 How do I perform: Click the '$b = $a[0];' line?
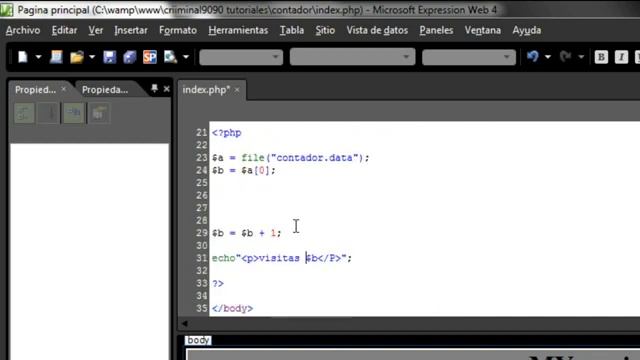pyautogui.click(x=244, y=171)
